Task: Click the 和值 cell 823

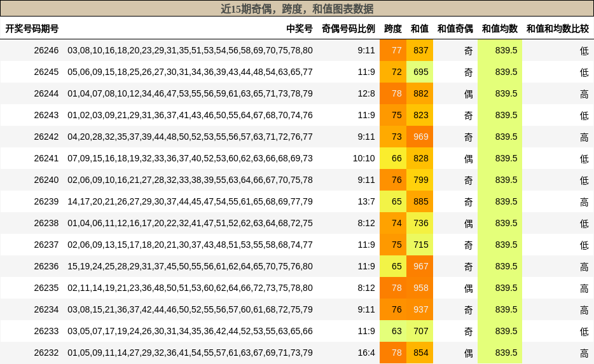Action: coord(420,115)
